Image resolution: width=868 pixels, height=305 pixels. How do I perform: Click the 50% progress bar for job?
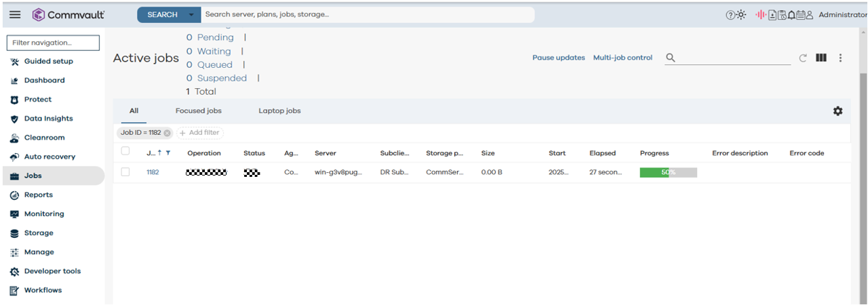(x=668, y=172)
